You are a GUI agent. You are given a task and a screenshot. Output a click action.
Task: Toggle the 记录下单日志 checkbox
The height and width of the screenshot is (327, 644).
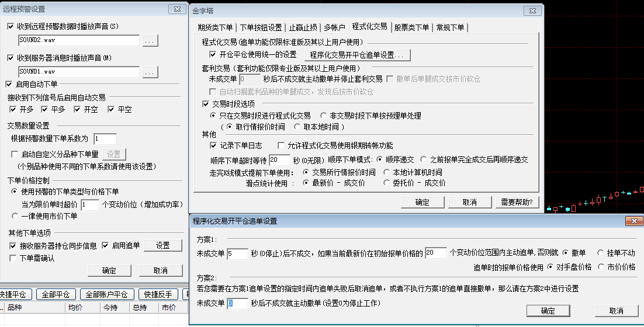tap(213, 145)
